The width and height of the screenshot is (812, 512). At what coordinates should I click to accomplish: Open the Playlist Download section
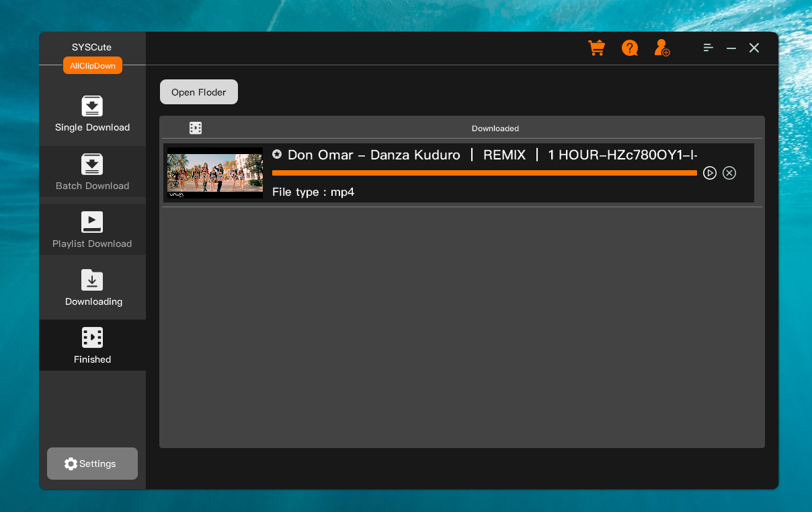coord(92,230)
